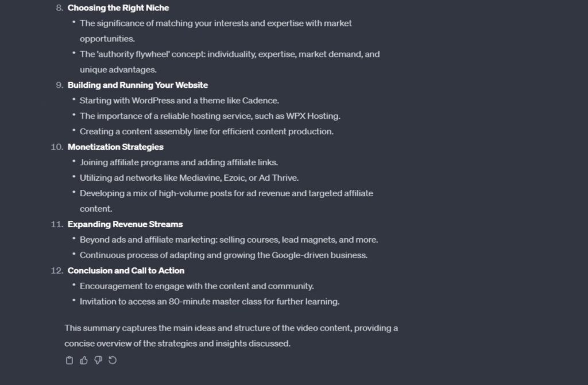
Task: Click the thumbs up icon
Action: [x=84, y=360]
